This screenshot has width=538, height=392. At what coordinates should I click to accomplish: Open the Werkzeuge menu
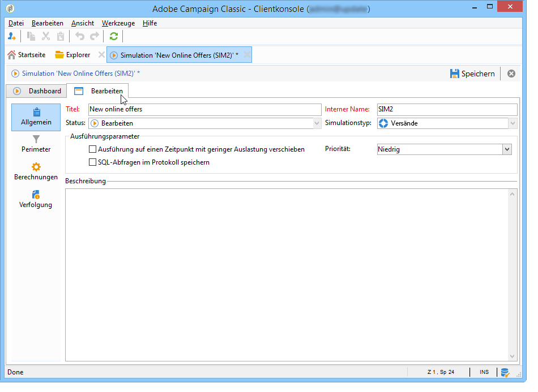pos(118,23)
